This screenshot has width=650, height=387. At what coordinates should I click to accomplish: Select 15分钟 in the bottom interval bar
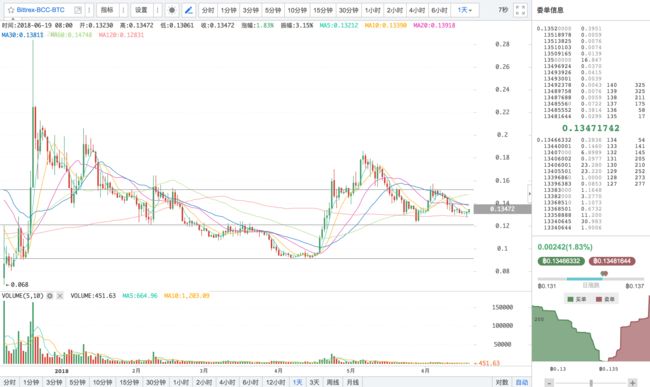point(129,382)
